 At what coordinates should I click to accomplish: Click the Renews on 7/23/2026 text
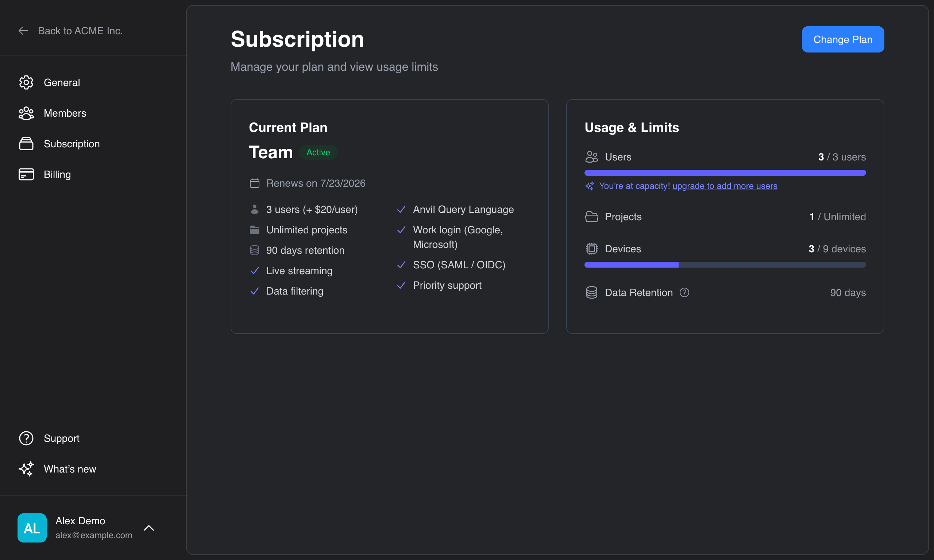click(x=316, y=183)
